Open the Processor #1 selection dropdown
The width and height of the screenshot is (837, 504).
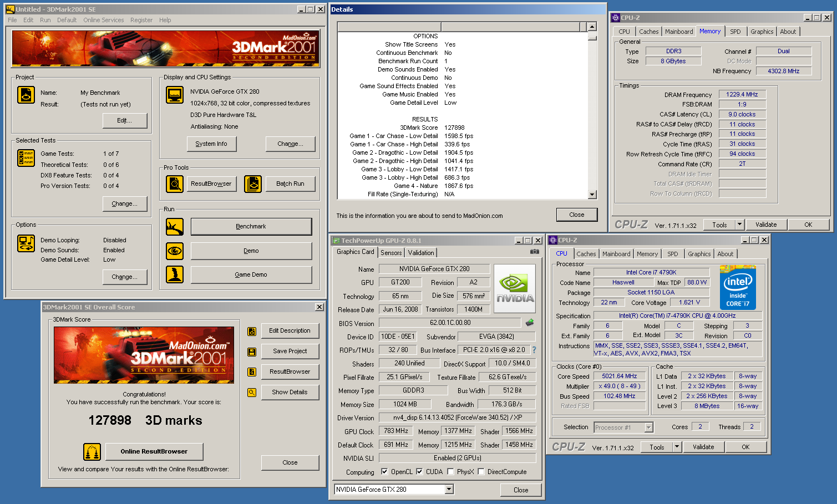point(648,427)
